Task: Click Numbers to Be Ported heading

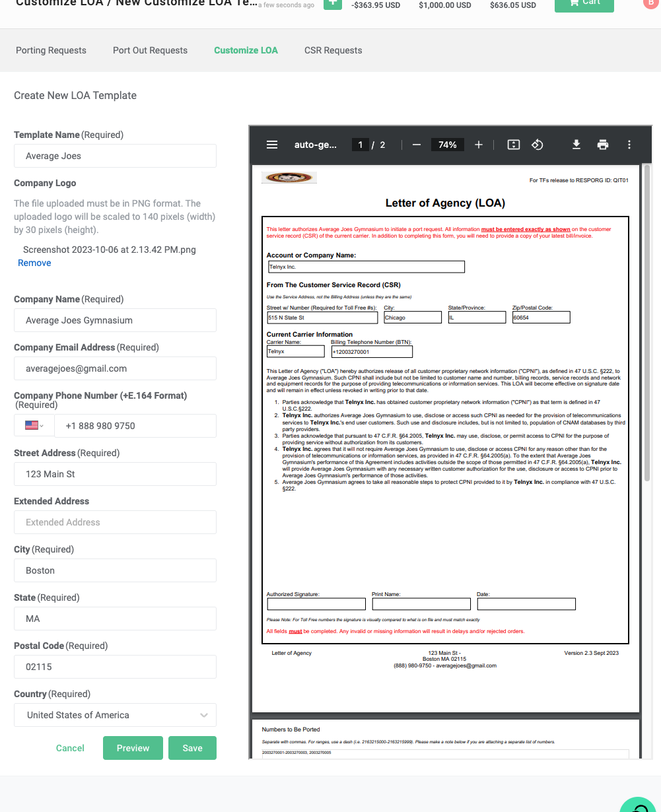Action: (x=291, y=729)
